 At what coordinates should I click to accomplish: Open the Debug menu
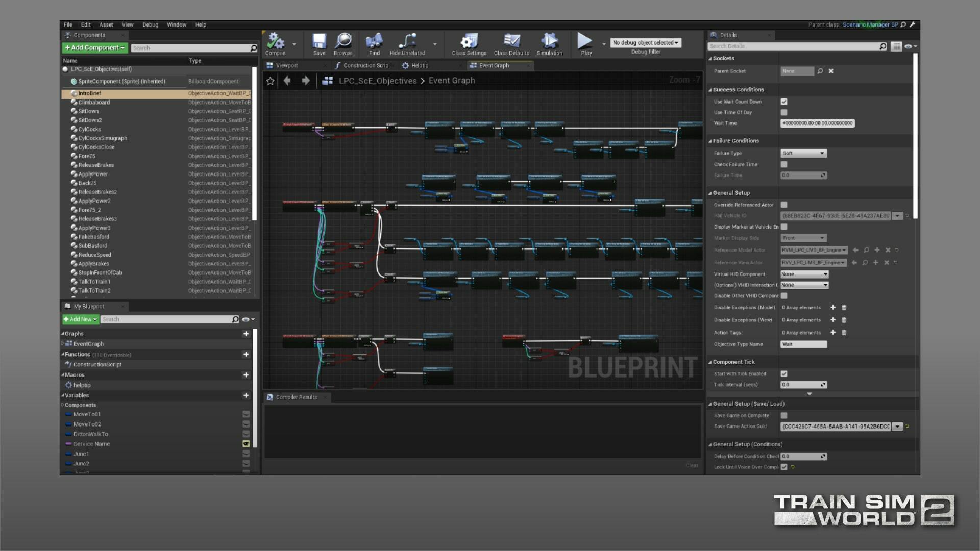tap(150, 24)
